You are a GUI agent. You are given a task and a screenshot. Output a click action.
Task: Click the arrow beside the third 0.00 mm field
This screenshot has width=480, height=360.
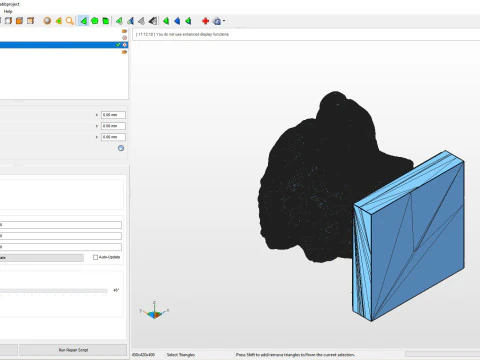tap(97, 137)
